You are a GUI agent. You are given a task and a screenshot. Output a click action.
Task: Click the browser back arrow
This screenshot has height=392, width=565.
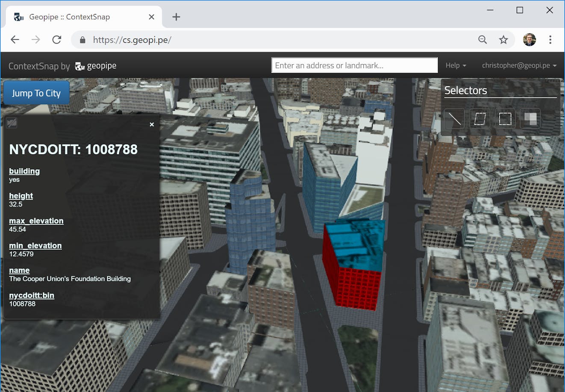point(15,40)
